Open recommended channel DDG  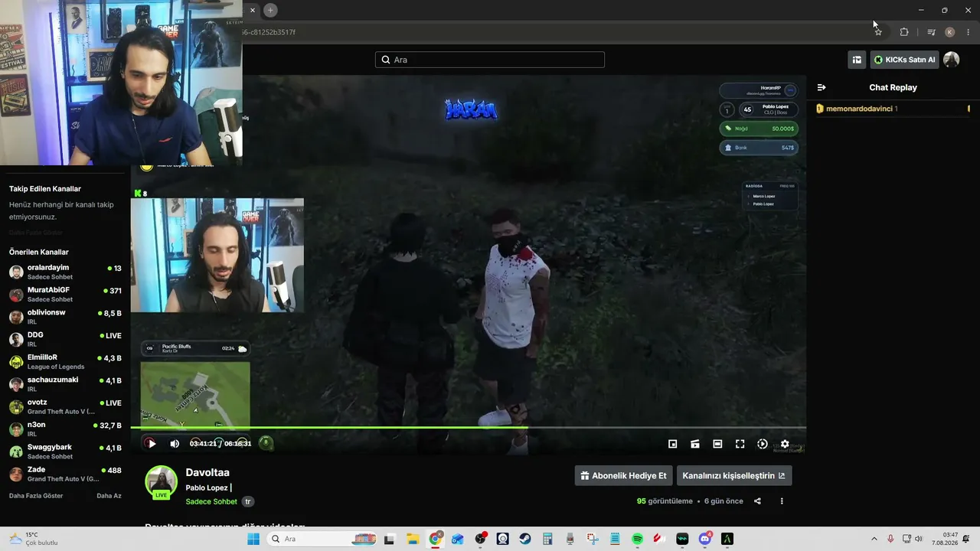point(65,338)
